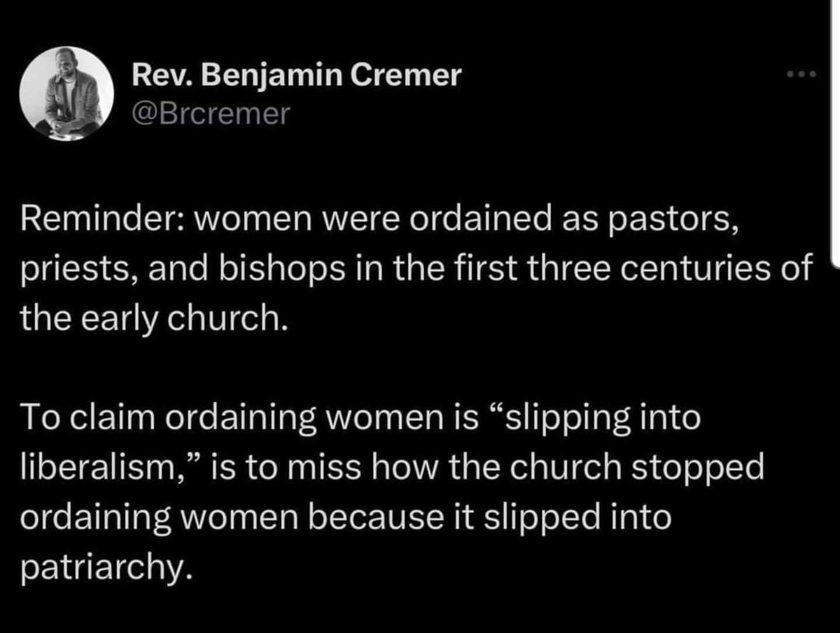Open the three-dot more options menu
Image resolution: width=840 pixels, height=633 pixels.
[x=802, y=75]
